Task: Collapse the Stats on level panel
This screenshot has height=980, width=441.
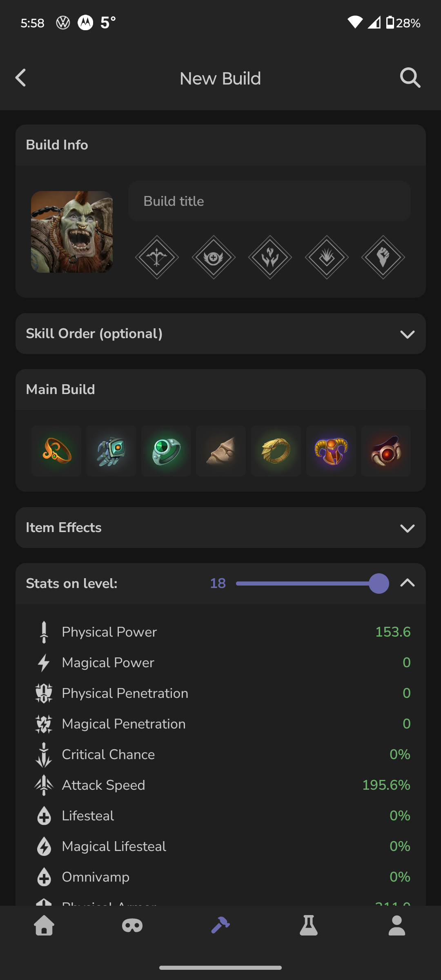Action: (407, 583)
